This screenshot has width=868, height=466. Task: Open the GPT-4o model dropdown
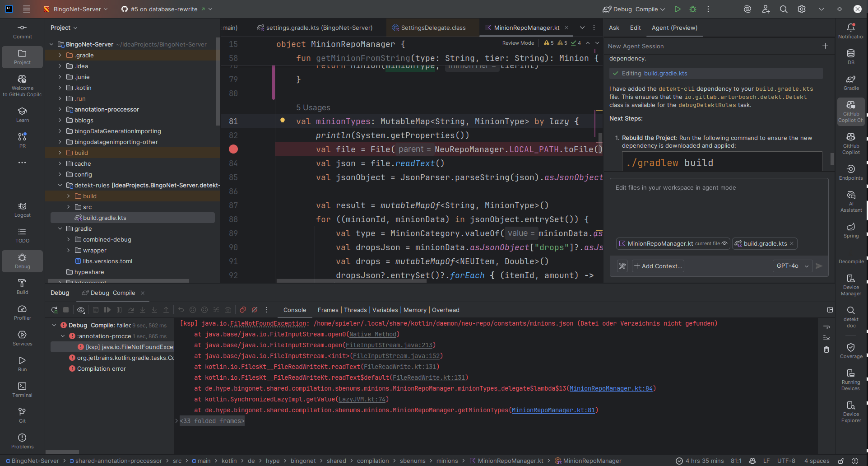pos(792,266)
